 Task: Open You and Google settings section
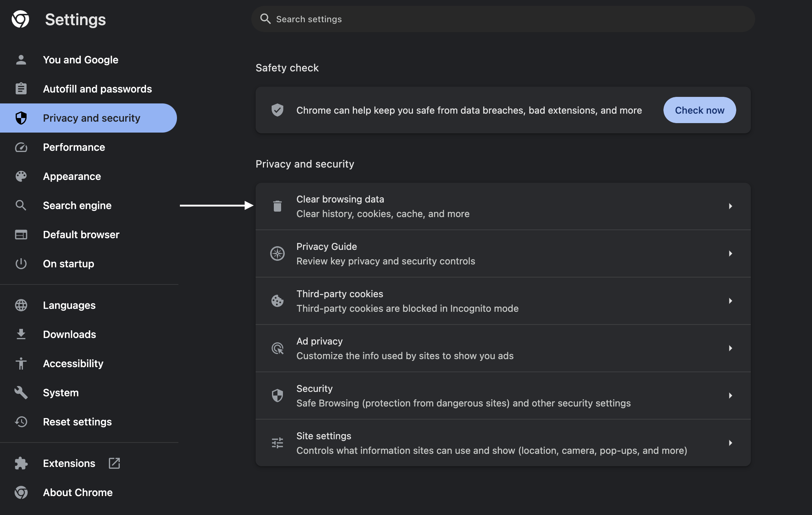click(88, 60)
